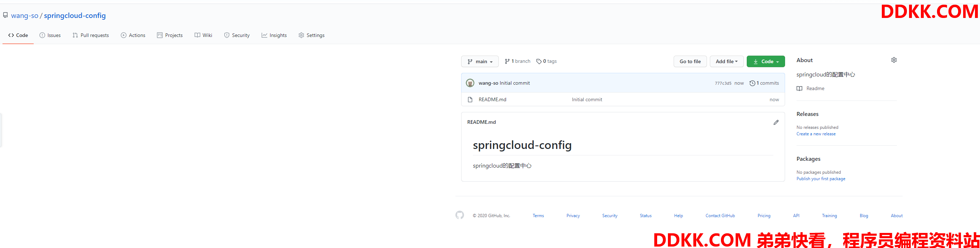
Task: Expand the Add file dropdown
Action: point(727,61)
